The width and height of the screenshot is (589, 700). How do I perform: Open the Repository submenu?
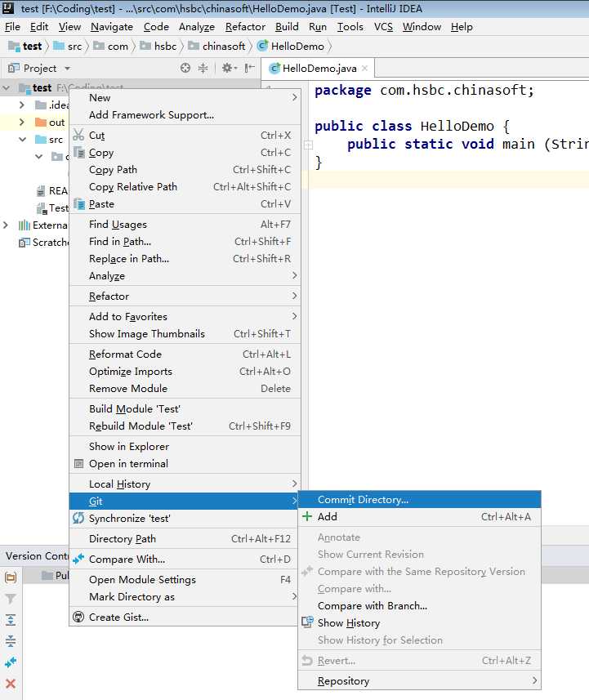click(419, 680)
